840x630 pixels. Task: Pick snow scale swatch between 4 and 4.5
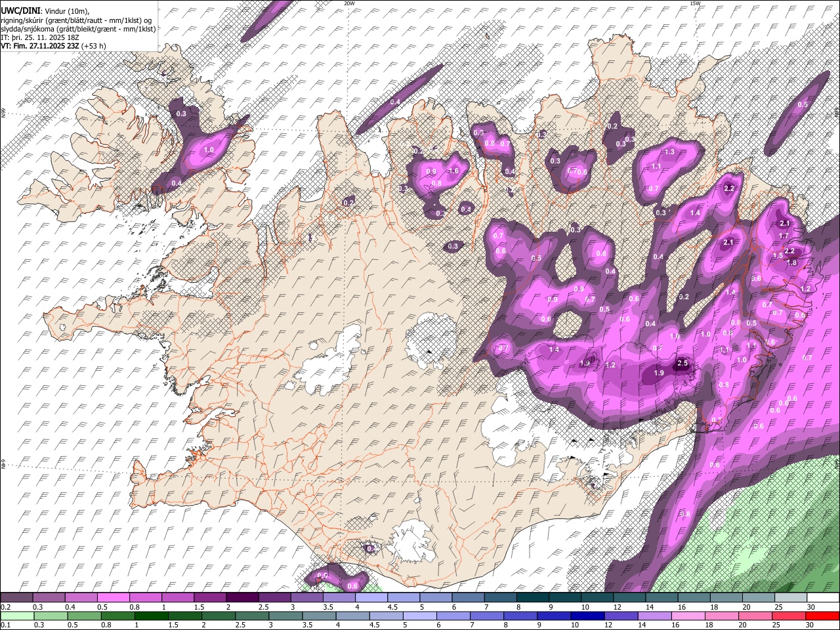pyautogui.click(x=371, y=597)
